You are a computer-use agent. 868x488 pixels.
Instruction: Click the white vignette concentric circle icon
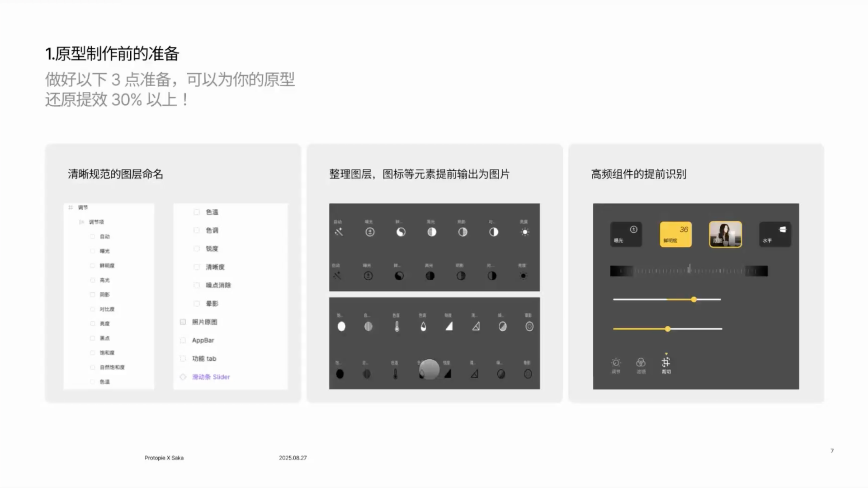coord(529,326)
